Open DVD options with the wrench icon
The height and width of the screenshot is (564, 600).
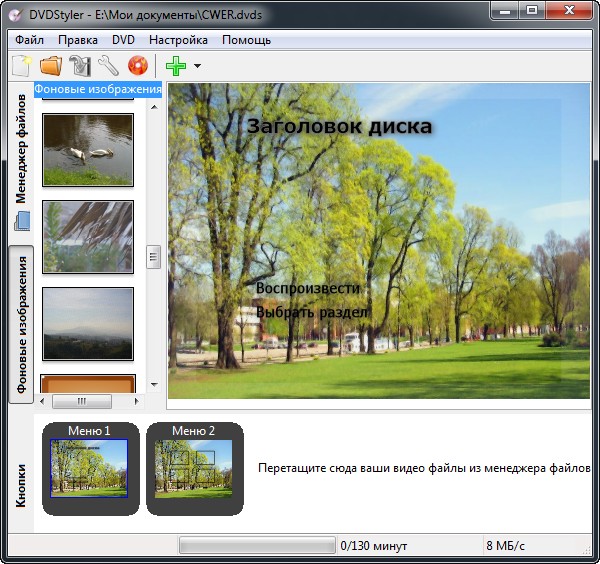click(108, 66)
